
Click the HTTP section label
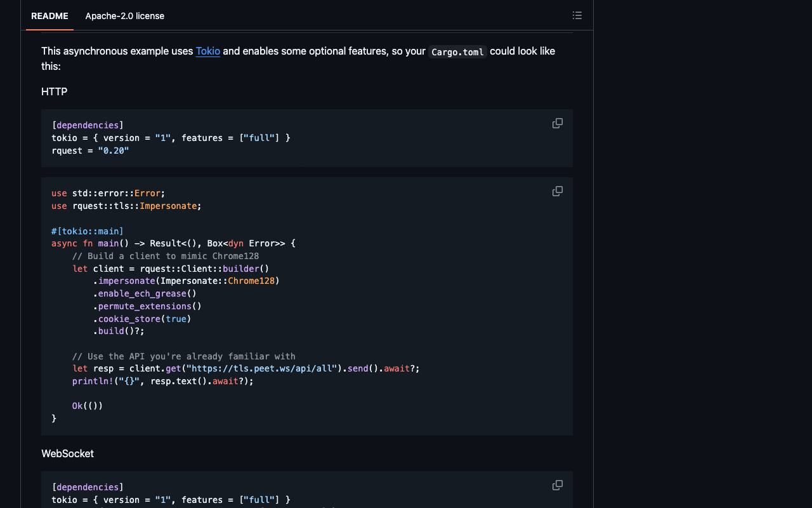click(x=55, y=91)
